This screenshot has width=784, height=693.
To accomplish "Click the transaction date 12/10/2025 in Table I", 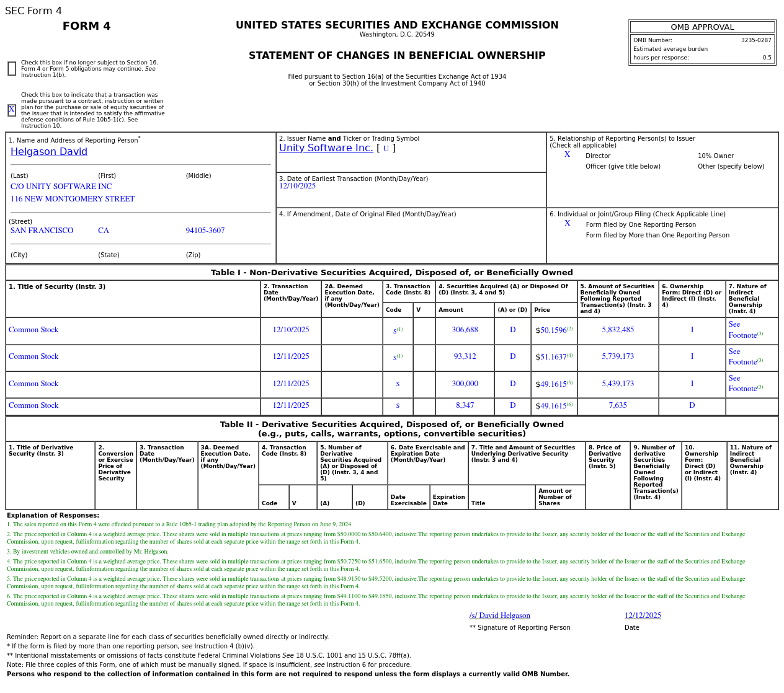I will click(291, 330).
